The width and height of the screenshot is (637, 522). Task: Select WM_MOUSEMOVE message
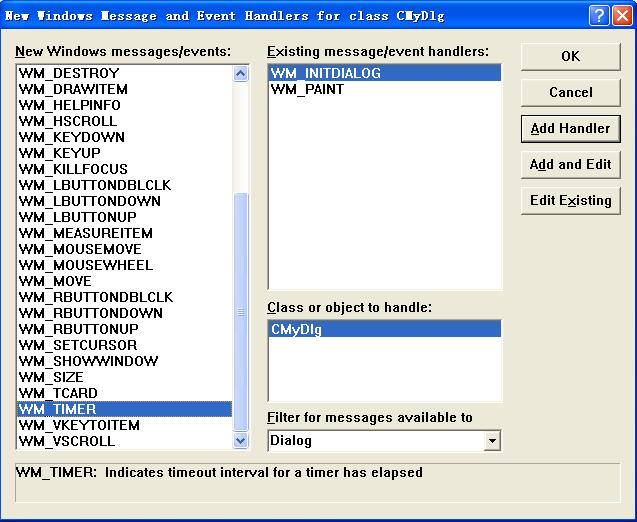click(125, 249)
